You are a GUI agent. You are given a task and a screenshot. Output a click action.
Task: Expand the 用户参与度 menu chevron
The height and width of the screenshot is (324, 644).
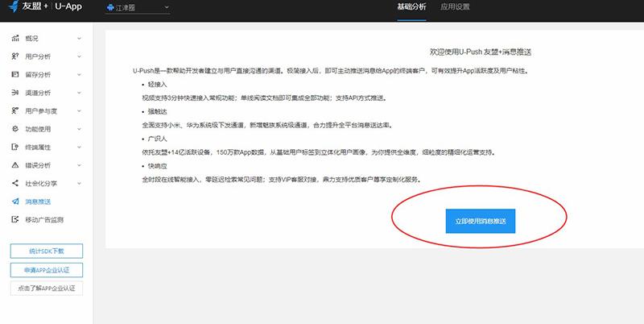click(79, 110)
